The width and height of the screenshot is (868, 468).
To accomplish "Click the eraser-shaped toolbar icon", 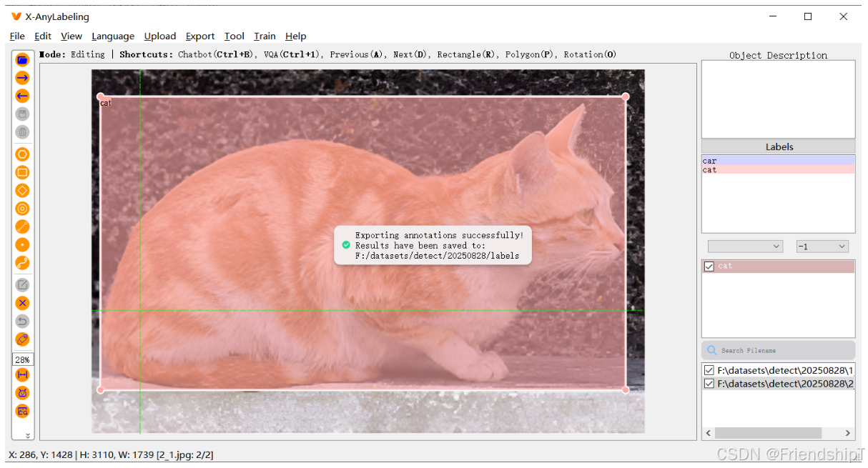I will tap(22, 339).
